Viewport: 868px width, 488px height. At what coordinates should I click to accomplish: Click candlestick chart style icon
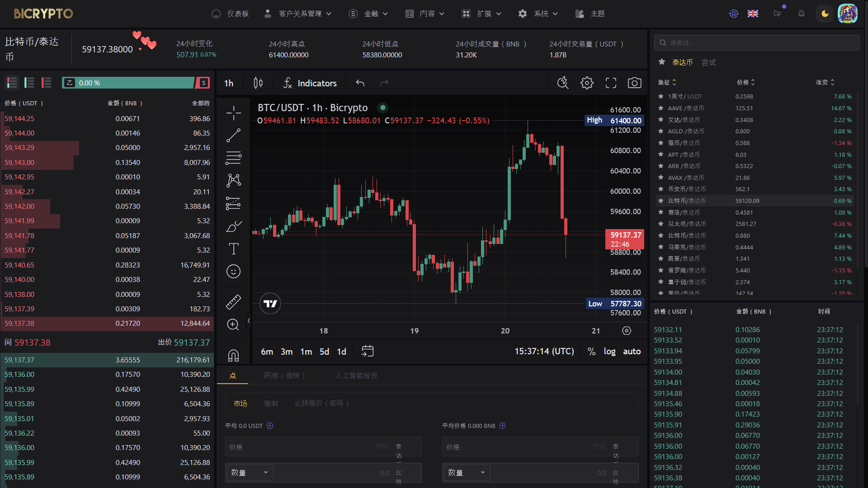point(258,83)
